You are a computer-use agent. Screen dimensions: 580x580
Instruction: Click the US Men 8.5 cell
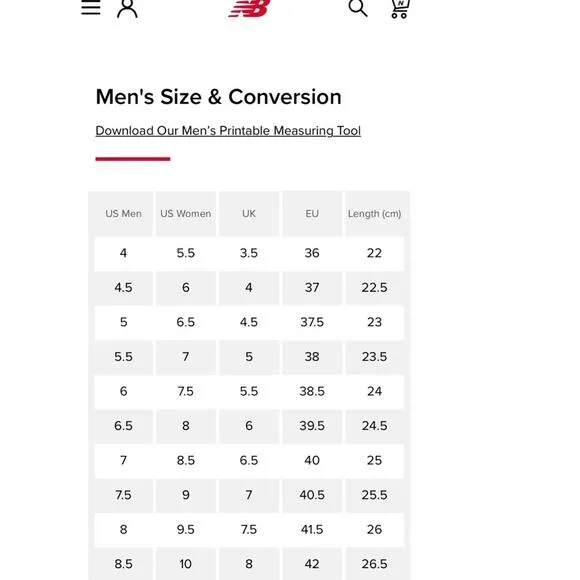click(124, 564)
